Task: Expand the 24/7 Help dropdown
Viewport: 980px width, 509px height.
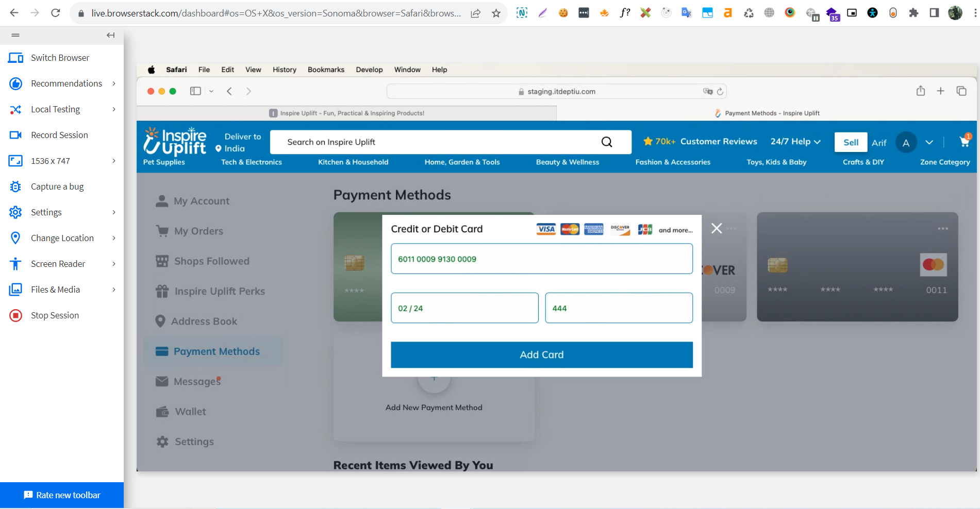Action: 795,142
